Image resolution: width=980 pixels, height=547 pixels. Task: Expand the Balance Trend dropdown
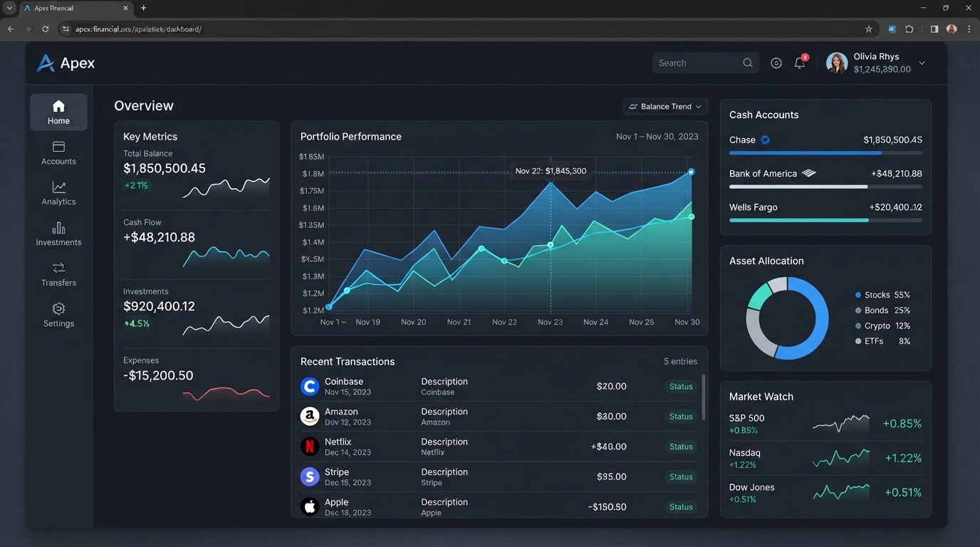[665, 106]
